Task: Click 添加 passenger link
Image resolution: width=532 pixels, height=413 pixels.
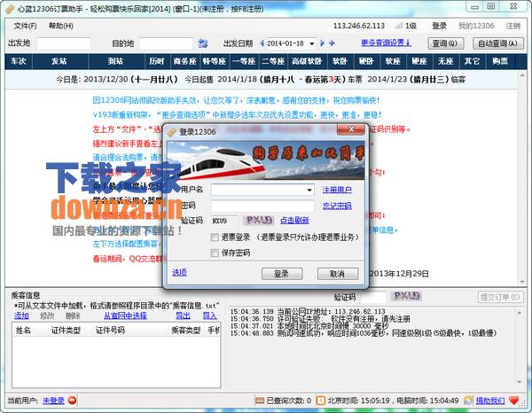Action: 21,316
